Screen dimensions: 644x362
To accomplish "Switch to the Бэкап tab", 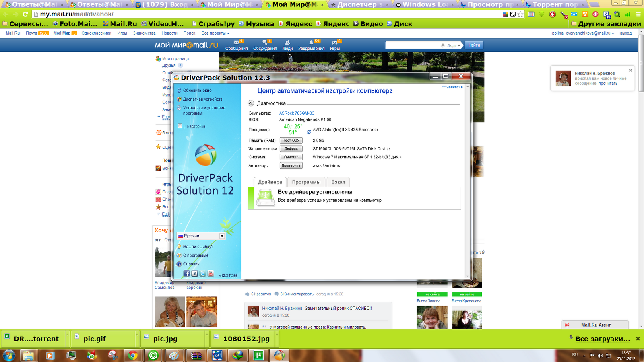I will 338,182.
